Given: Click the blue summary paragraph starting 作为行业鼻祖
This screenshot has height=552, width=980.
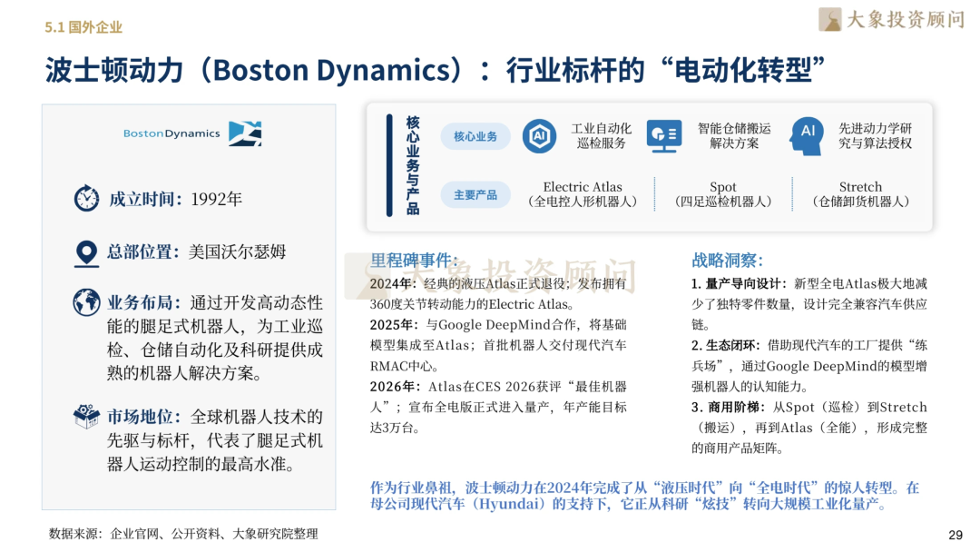Looking at the screenshot, I should tap(644, 496).
